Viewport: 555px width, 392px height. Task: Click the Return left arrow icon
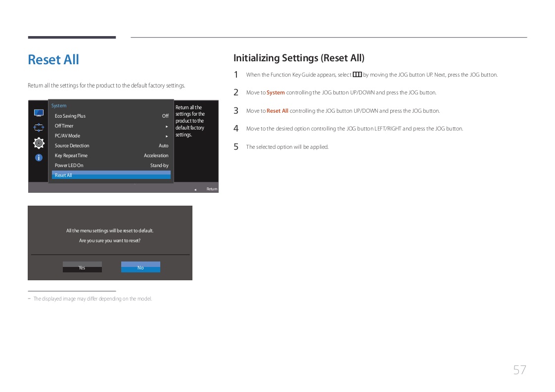(195, 190)
